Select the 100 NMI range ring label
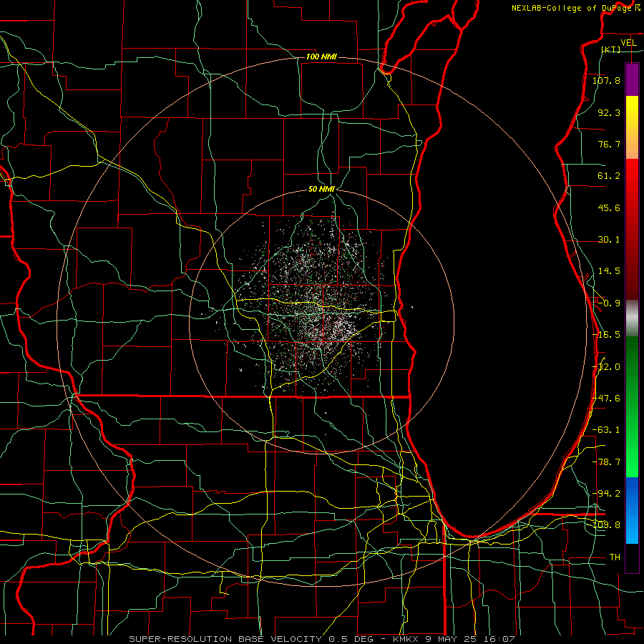 pos(321,57)
